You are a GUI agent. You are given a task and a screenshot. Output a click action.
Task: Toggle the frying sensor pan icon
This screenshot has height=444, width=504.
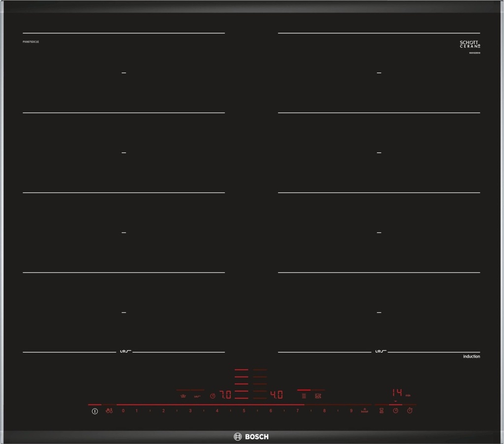tap(197, 395)
